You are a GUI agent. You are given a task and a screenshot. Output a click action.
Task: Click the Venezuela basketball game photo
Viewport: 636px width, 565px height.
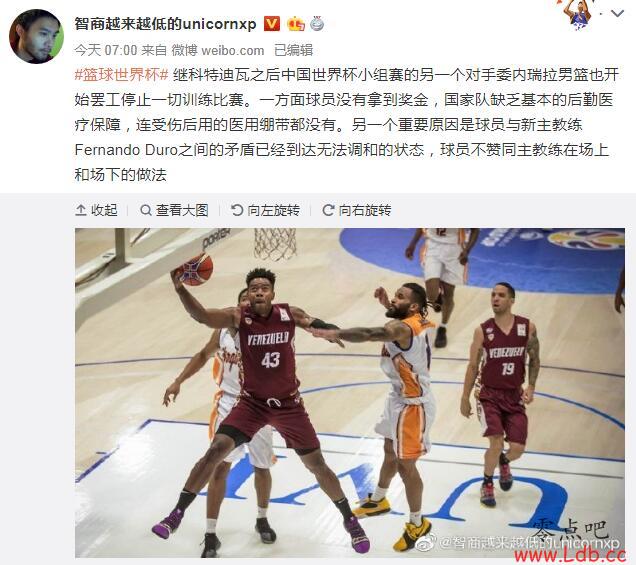click(x=350, y=393)
